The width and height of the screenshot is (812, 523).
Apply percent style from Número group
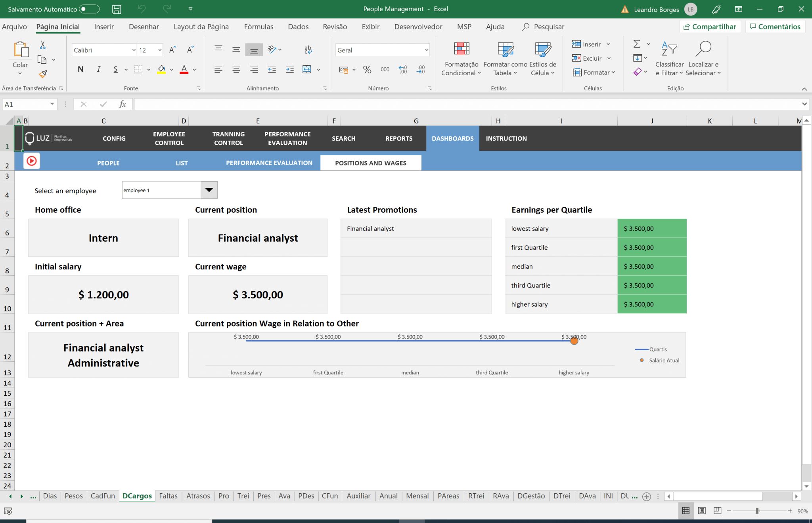click(367, 69)
